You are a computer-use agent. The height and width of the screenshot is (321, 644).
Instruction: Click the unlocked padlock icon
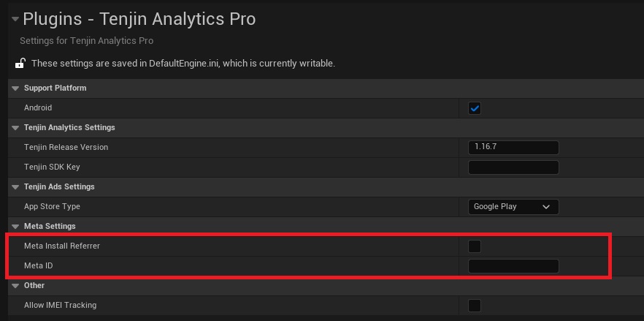tap(20, 63)
